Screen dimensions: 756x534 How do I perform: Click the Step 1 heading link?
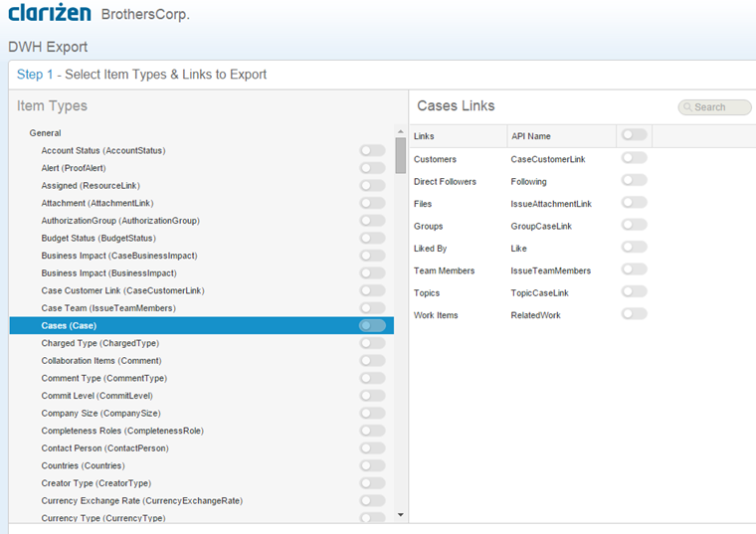pyautogui.click(x=35, y=75)
